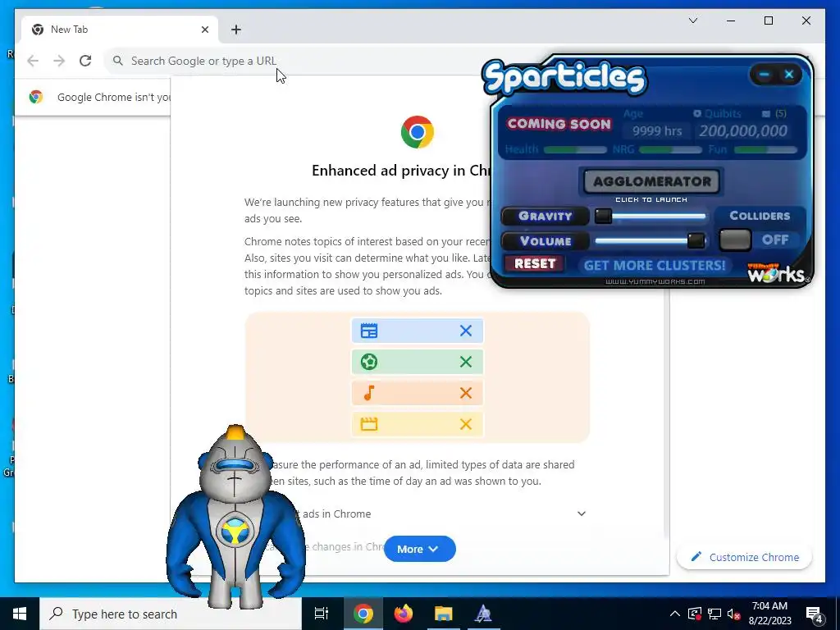Click the Coming Soon label

[x=559, y=124]
